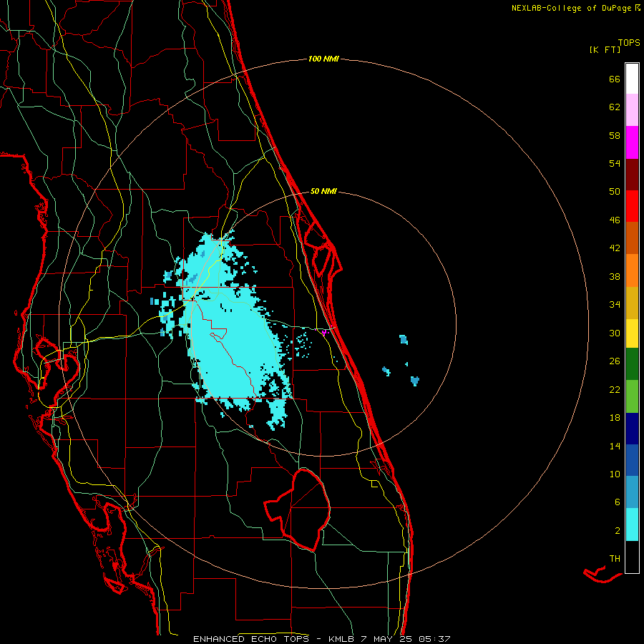Pick the yellow legend swatch
644x644 pixels.
pos(632,333)
